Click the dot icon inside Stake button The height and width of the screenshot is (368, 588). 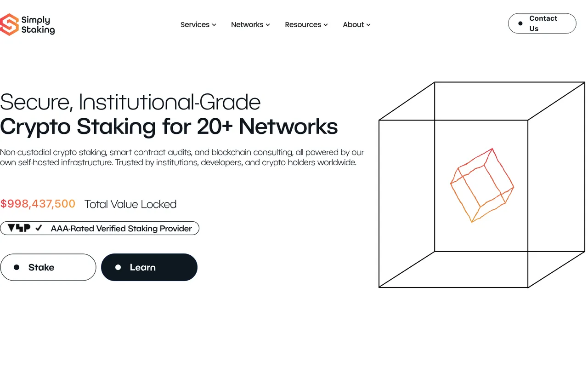[17, 267]
